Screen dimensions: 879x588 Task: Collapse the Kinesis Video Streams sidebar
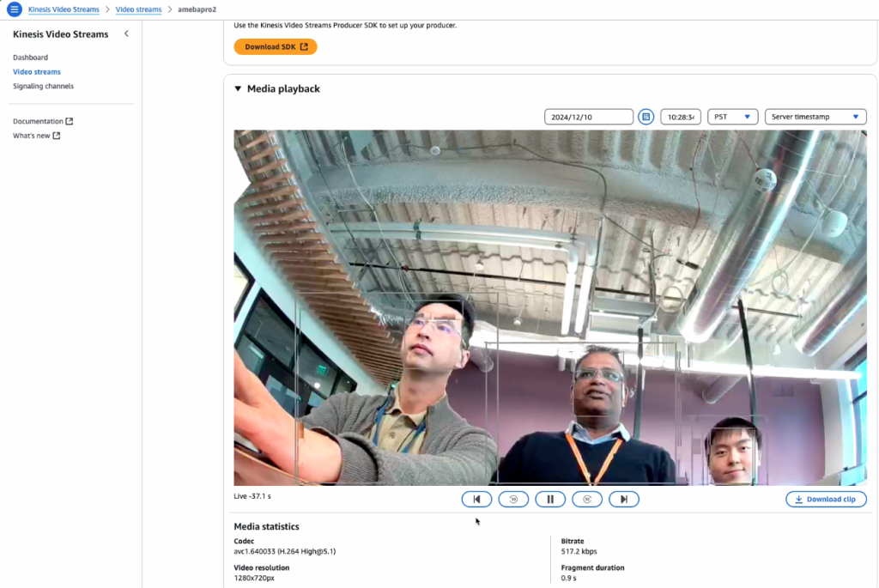tap(127, 33)
